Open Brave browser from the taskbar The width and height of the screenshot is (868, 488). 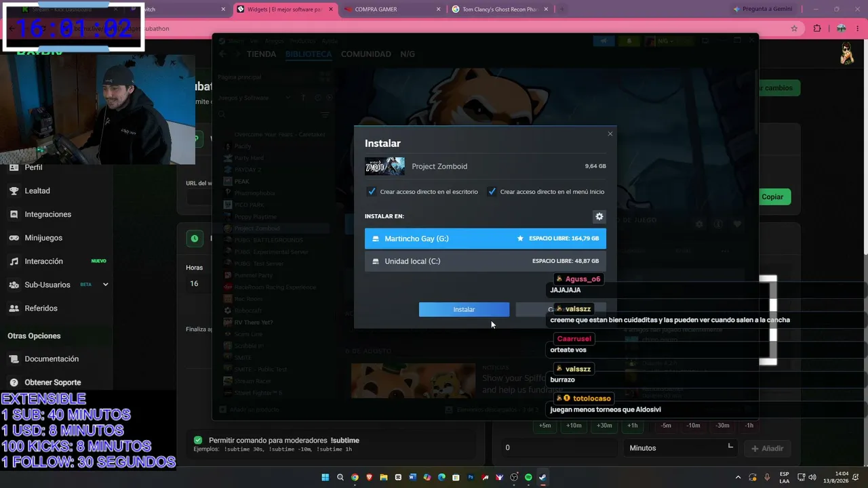click(x=370, y=477)
